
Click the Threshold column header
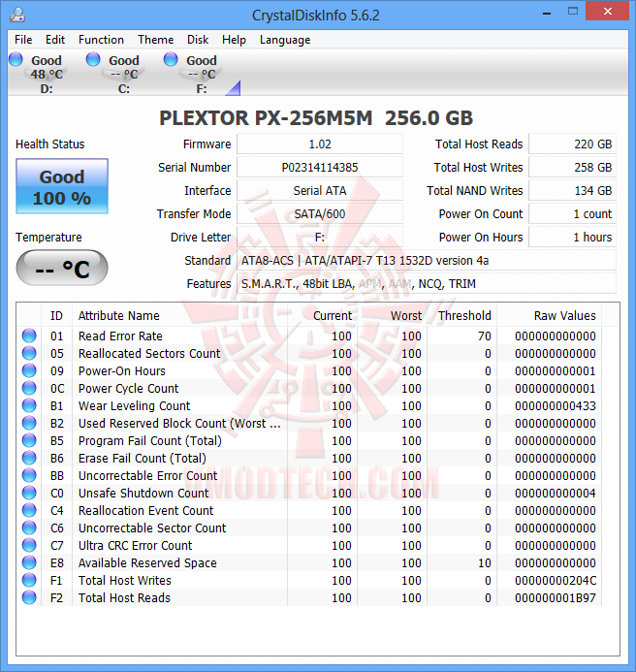click(462, 316)
